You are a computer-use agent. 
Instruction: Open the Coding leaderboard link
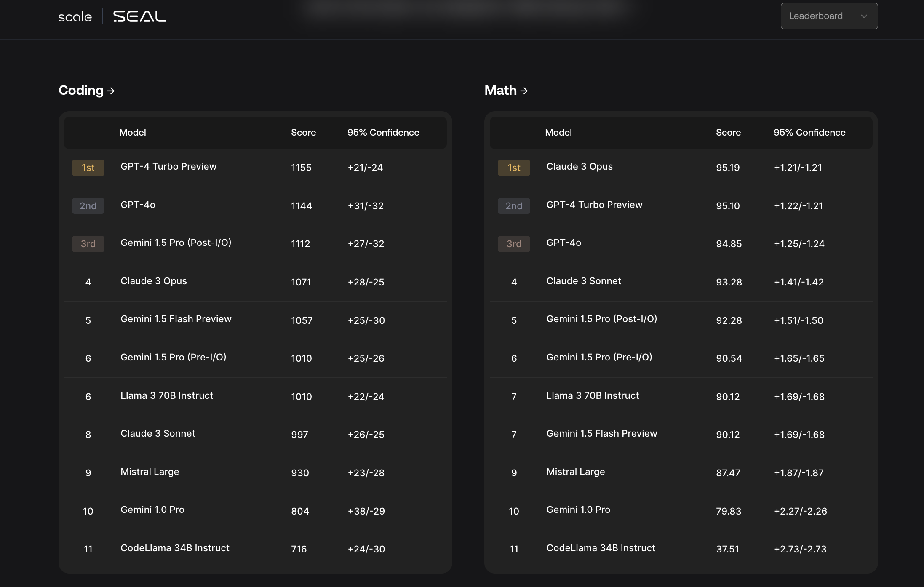point(81,90)
